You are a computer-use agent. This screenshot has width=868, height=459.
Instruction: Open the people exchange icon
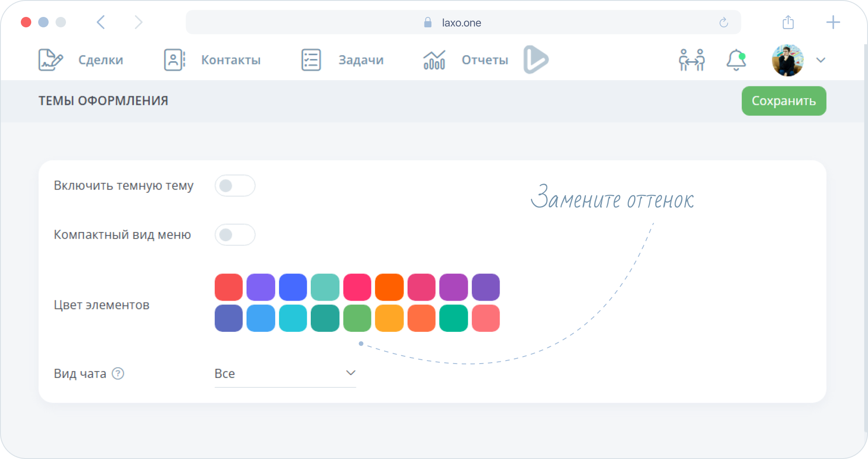coord(691,60)
